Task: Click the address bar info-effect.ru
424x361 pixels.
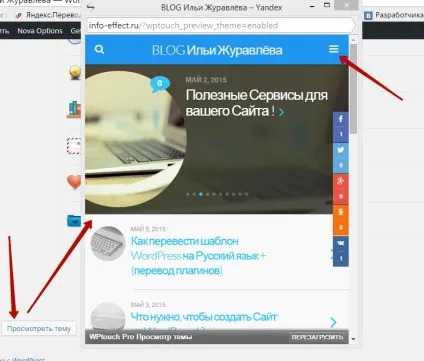Action: pyautogui.click(x=221, y=25)
